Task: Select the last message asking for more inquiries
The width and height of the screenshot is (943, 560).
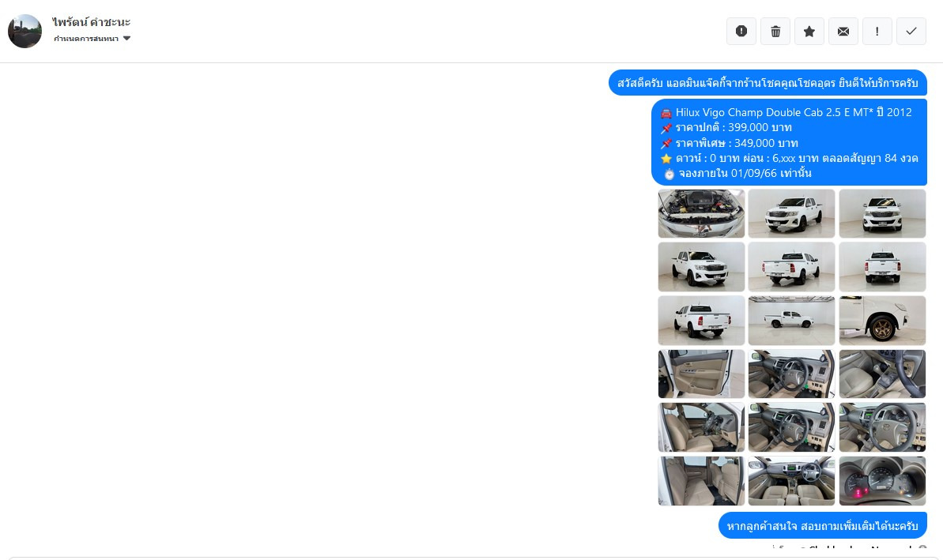Action: pos(823,526)
